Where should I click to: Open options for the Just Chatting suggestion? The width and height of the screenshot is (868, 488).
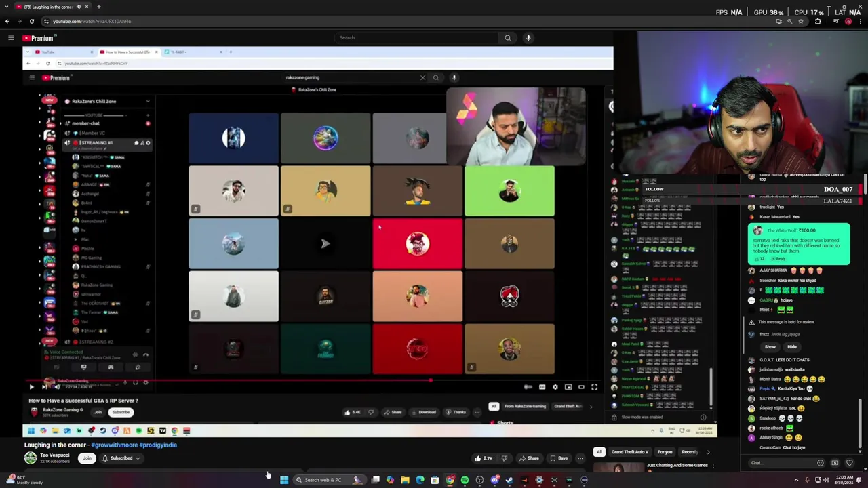point(713,466)
